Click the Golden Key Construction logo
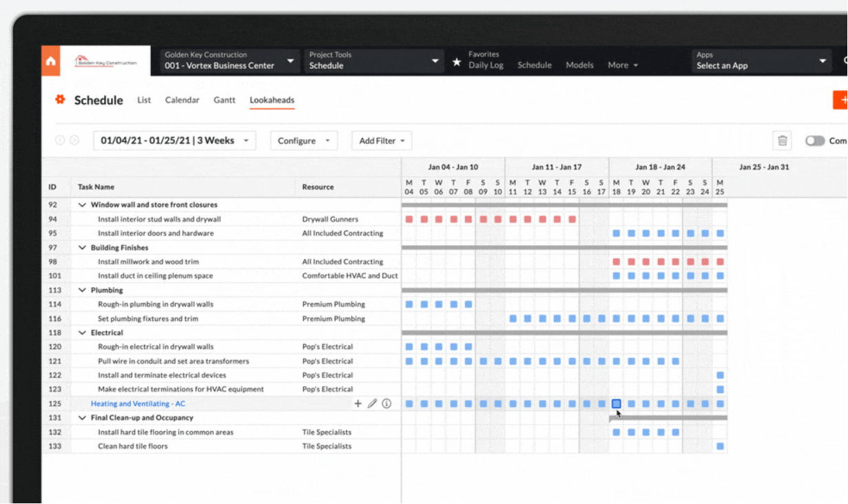The height and width of the screenshot is (504, 848). click(x=105, y=61)
